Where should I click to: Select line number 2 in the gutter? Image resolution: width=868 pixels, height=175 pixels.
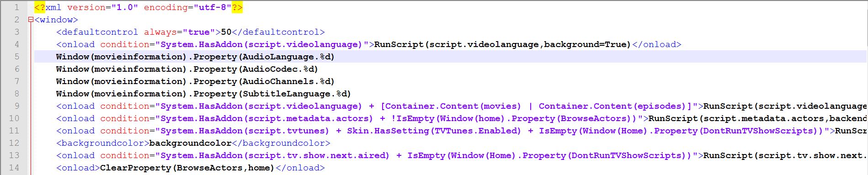[x=17, y=20]
